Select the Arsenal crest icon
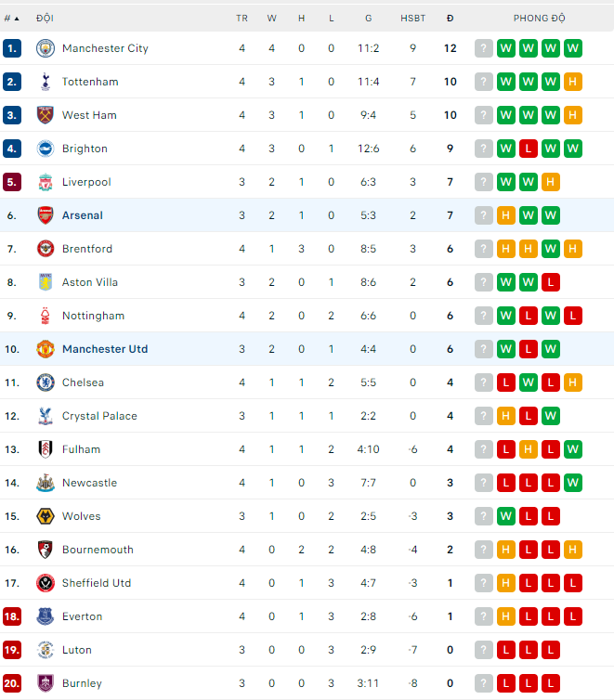The height and width of the screenshot is (700, 614). [46, 215]
